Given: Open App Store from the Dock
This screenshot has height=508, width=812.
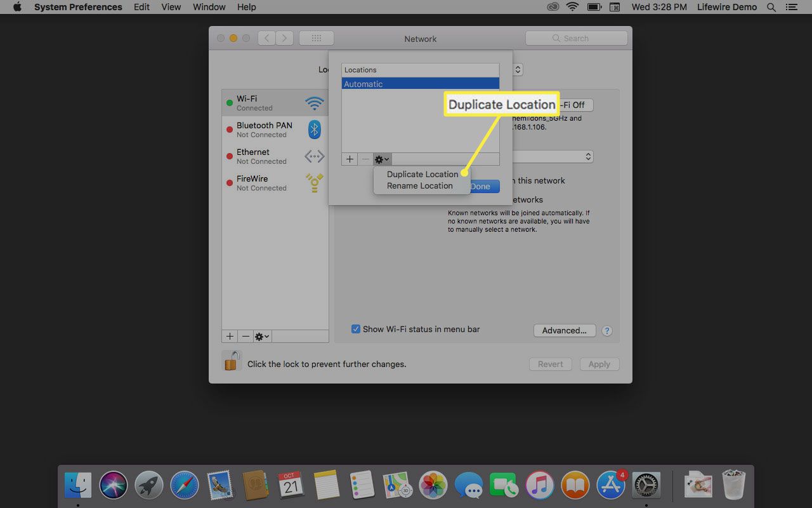Looking at the screenshot, I should tap(611, 486).
